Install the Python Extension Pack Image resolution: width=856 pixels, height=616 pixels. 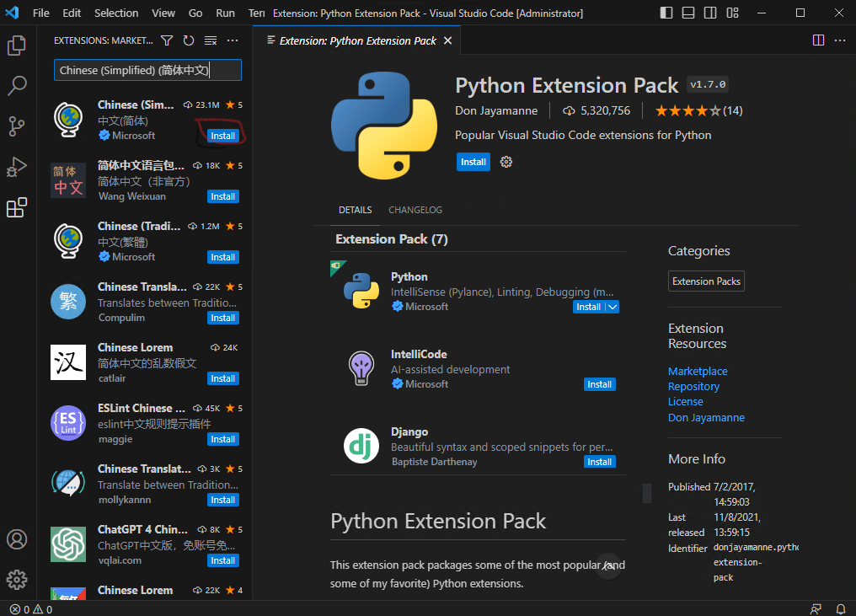point(473,162)
